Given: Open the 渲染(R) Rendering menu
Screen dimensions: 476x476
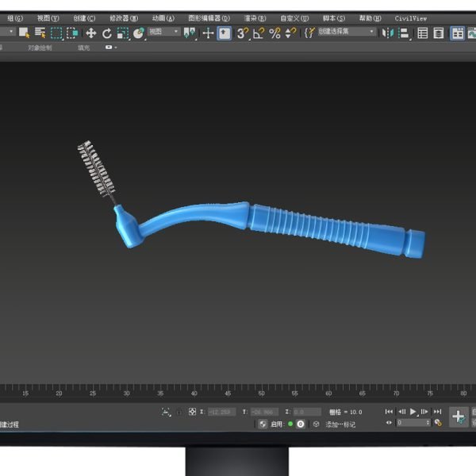Looking at the screenshot, I should click(255, 18).
